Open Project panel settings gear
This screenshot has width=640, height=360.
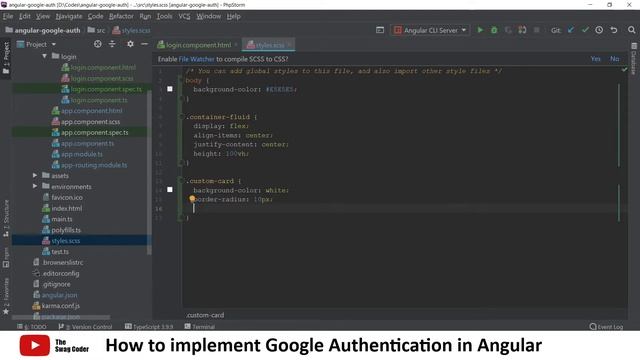130,44
